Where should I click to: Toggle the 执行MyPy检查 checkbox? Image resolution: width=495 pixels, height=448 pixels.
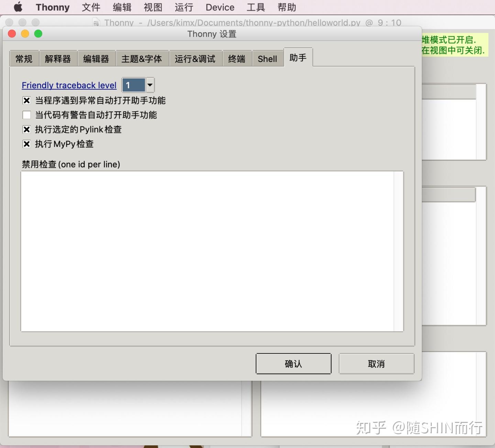click(26, 144)
